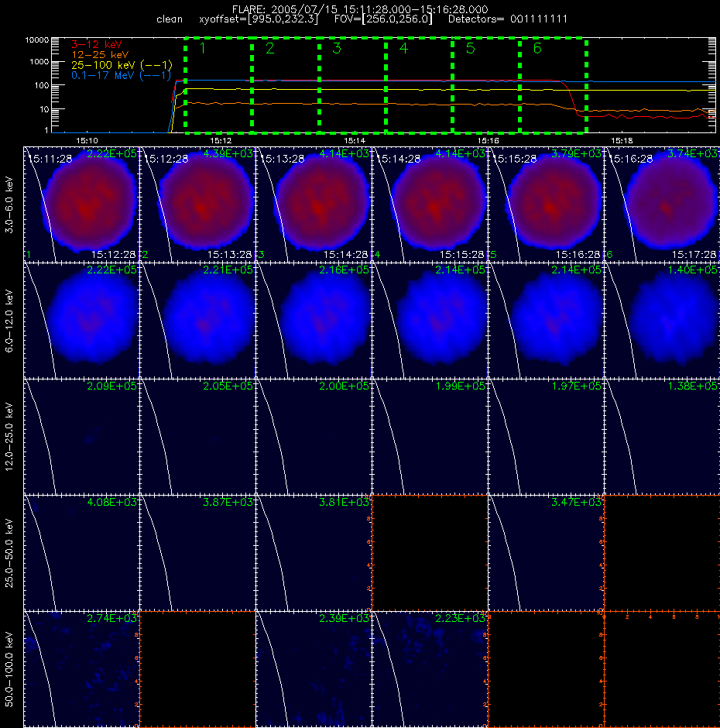Open the 3.0-6.0 keV image for interval 3

(x=314, y=204)
